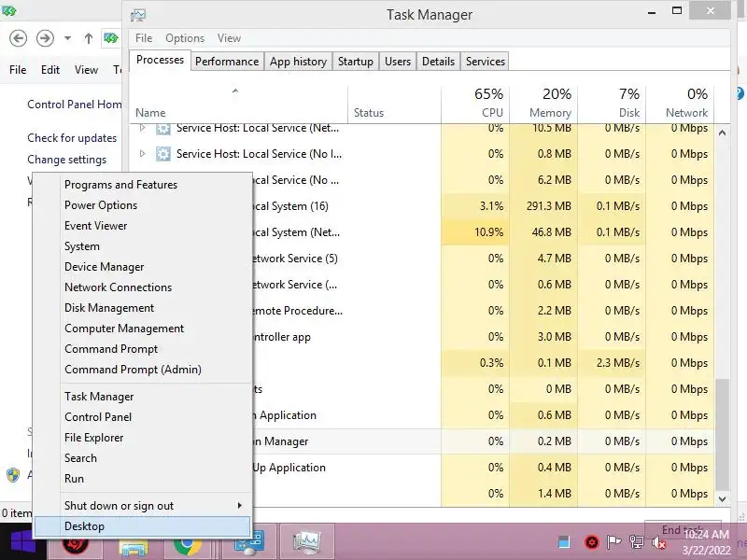Sort by the Status column header
Image resolution: width=747 pixels, height=560 pixels.
click(x=394, y=105)
